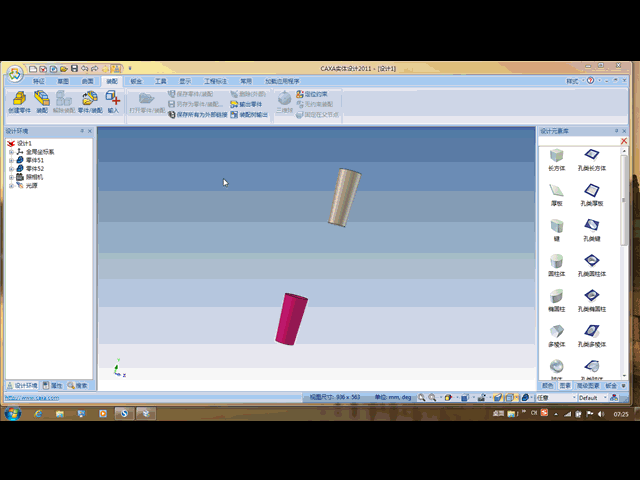Image resolution: width=640 pixels, height=480 pixels.
Task: Select the 孔类椭圆柱 shape
Action: point(592,301)
